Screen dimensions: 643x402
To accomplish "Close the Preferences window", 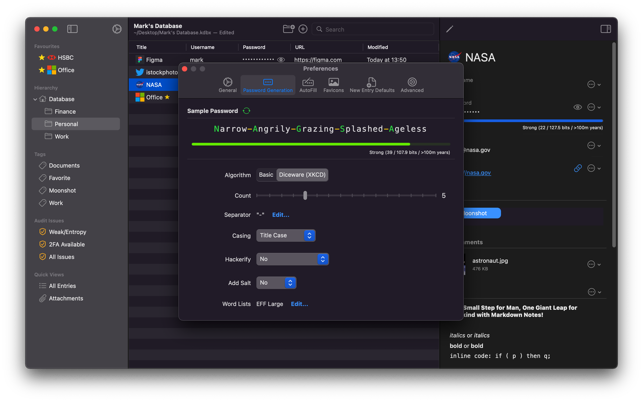I will [x=185, y=69].
